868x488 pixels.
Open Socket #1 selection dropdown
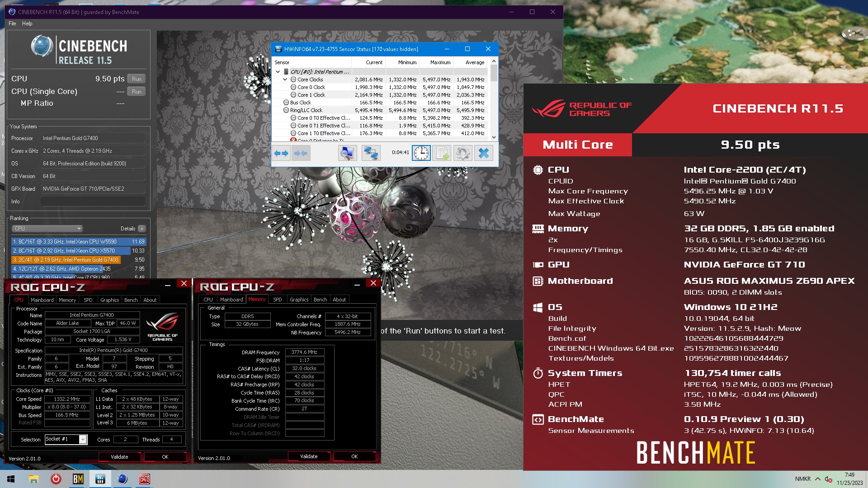(66, 439)
